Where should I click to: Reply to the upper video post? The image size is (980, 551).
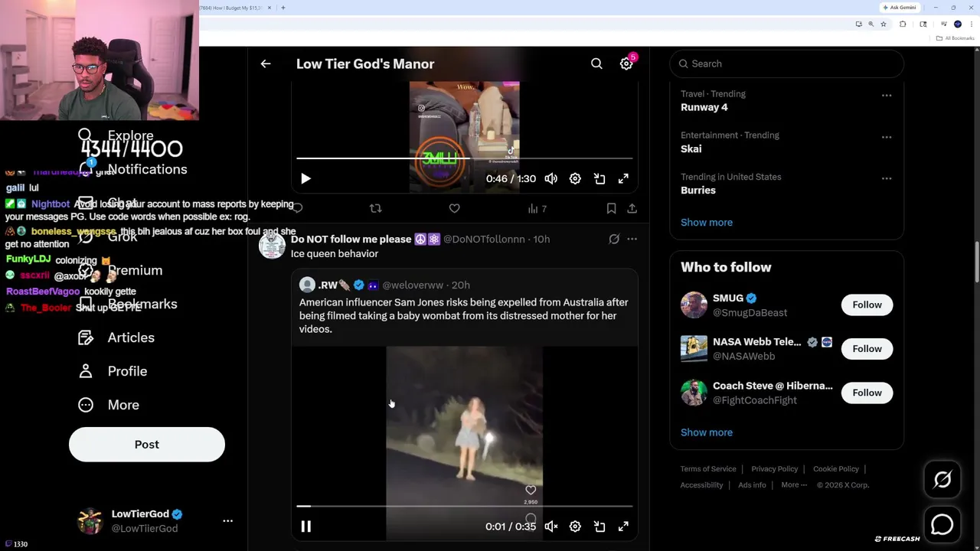pyautogui.click(x=298, y=208)
